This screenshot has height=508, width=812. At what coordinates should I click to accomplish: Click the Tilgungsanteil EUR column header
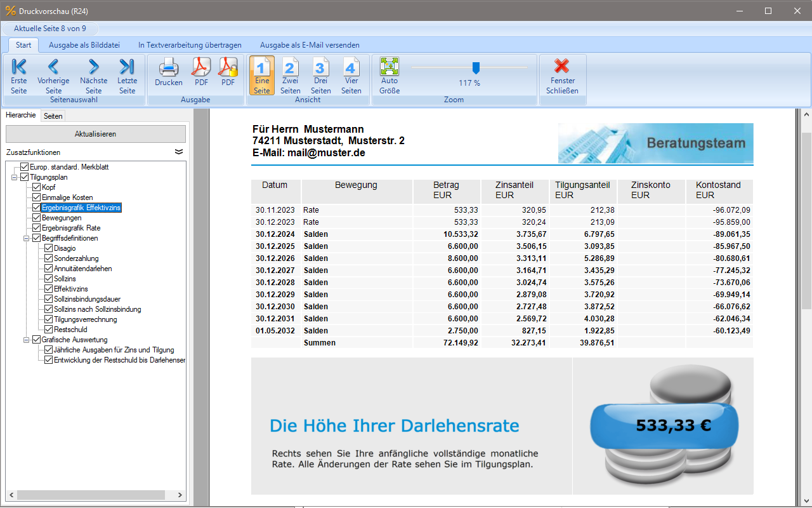[x=582, y=190]
